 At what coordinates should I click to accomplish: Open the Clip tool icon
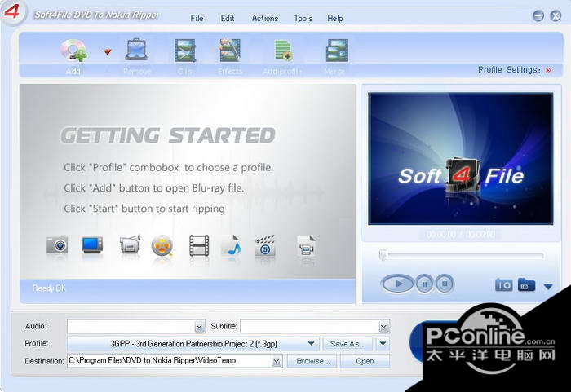point(184,51)
